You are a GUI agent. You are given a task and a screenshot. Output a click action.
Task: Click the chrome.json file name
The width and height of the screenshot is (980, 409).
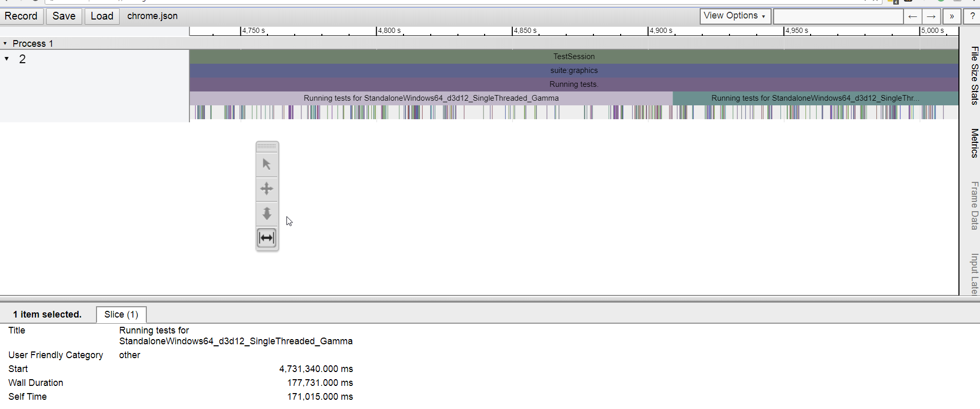(152, 16)
